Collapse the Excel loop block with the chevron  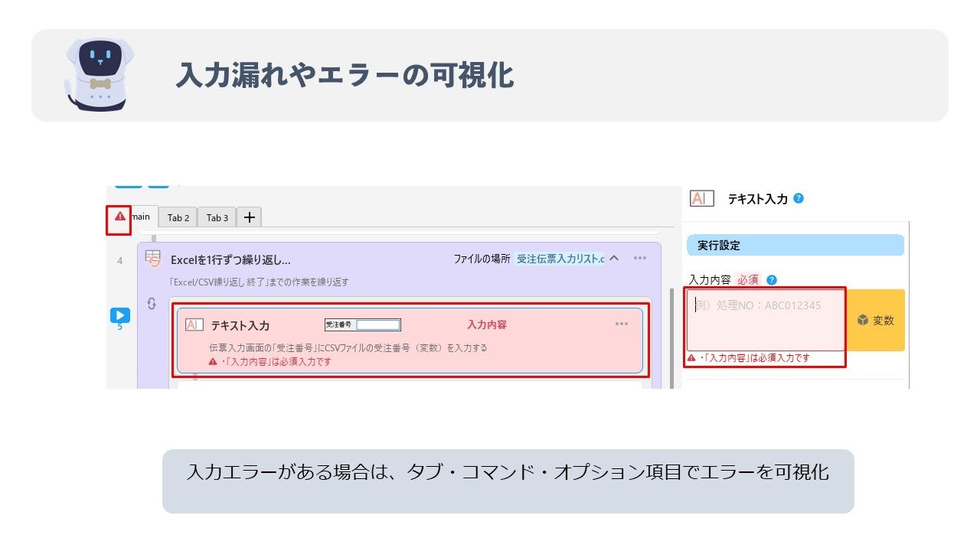(x=614, y=259)
